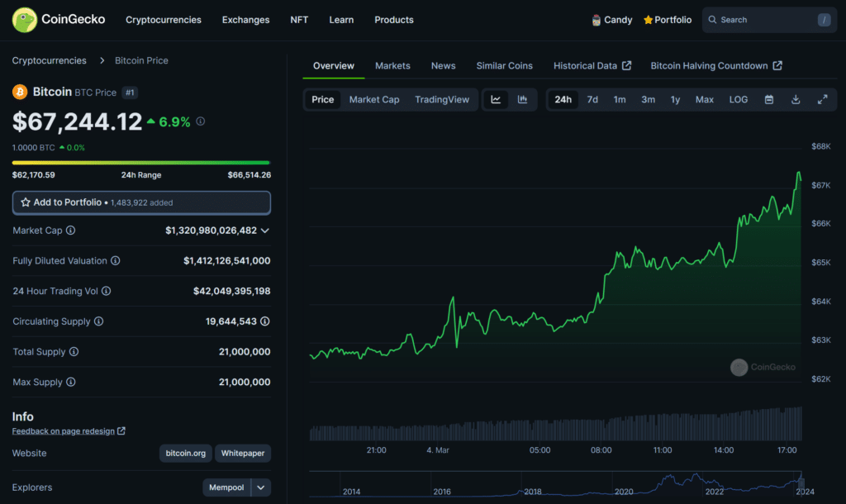Open the Markets tab
The width and height of the screenshot is (846, 504).
pyautogui.click(x=392, y=66)
